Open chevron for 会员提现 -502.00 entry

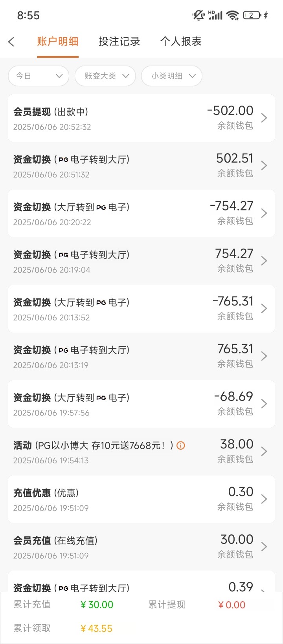click(264, 118)
